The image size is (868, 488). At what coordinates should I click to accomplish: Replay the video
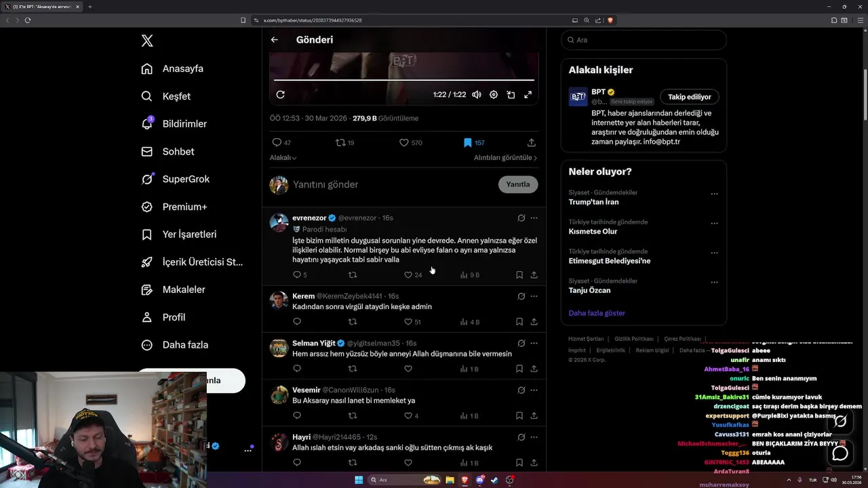tap(281, 95)
